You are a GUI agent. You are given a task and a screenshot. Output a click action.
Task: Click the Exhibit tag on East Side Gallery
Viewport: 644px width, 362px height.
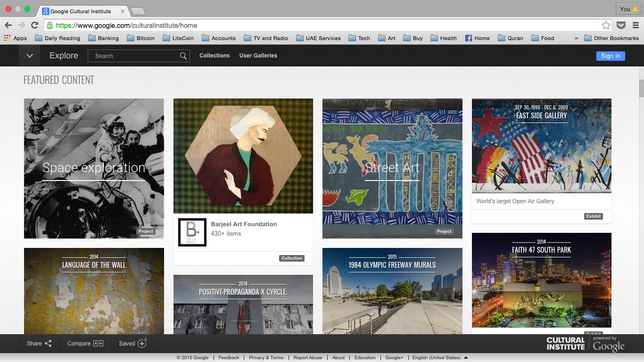tap(594, 216)
